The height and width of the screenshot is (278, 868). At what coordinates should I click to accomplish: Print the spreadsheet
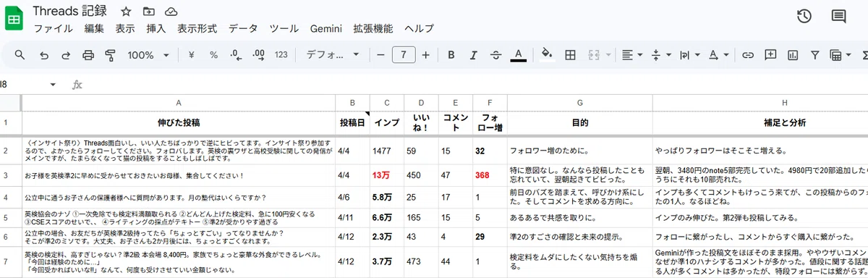(88, 55)
